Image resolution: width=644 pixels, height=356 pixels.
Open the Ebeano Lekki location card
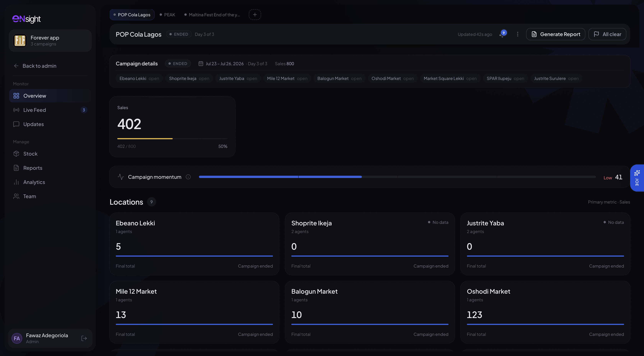[x=194, y=244]
